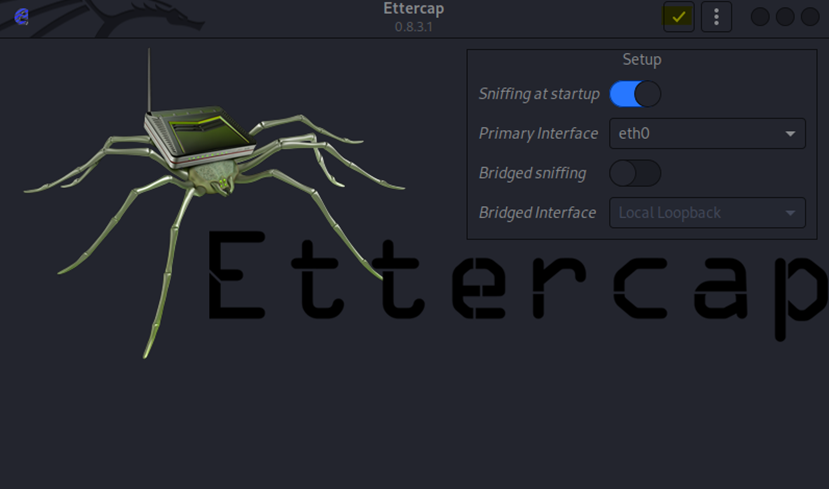Viewport: 829px width, 489px height.
Task: Click the 'Setup' heading text
Action: [x=642, y=60]
